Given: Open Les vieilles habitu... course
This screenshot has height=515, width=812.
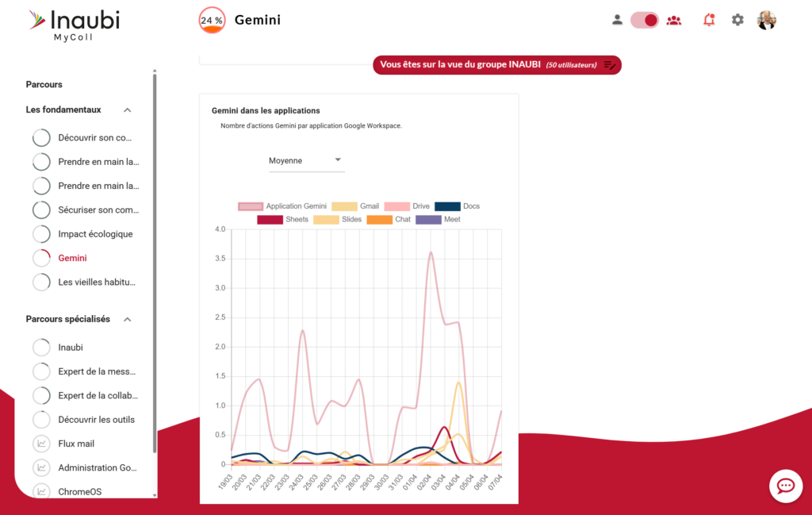Looking at the screenshot, I should (96, 282).
